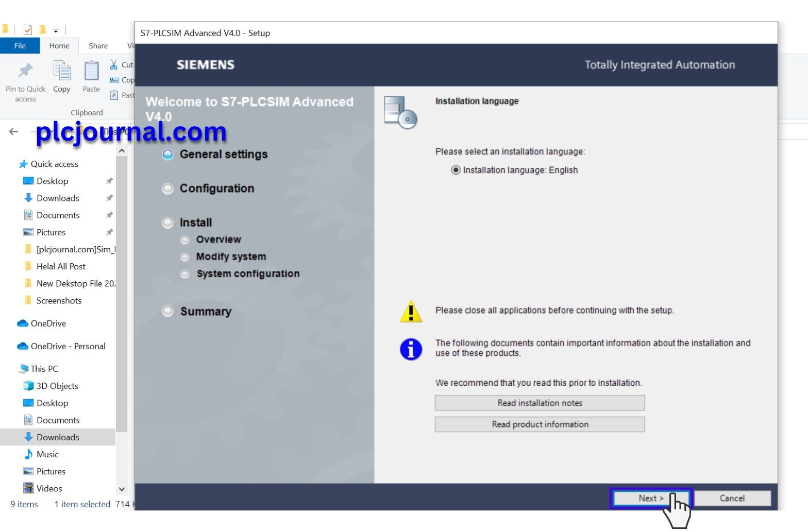Image resolution: width=808 pixels, height=532 pixels.
Task: Select Install step bullet
Action: [167, 223]
